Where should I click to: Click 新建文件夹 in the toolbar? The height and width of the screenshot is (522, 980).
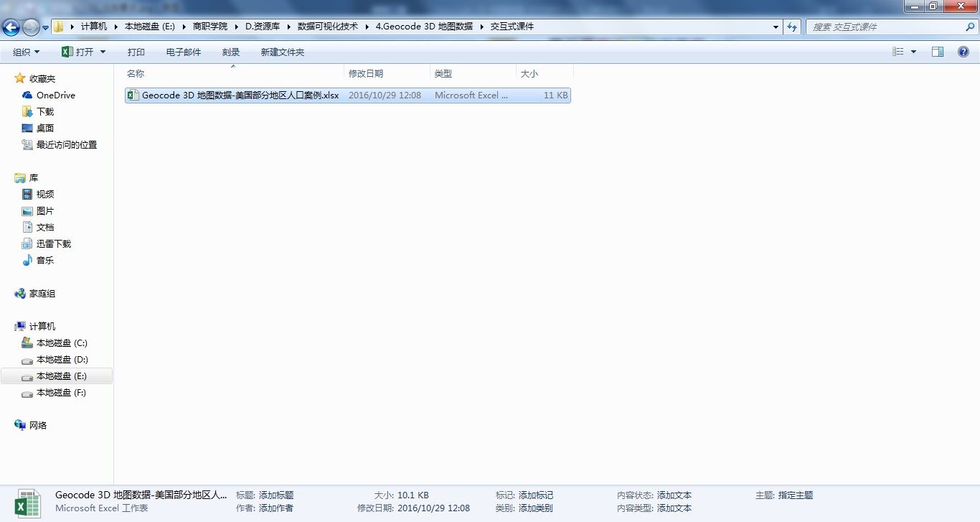click(x=283, y=52)
